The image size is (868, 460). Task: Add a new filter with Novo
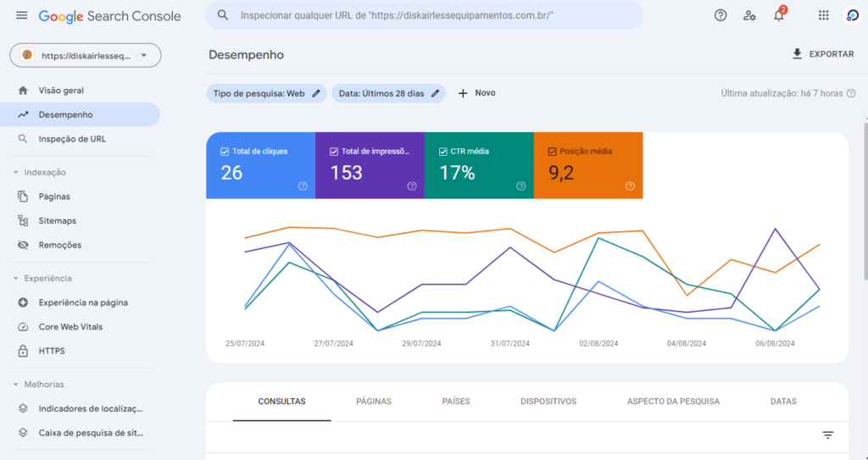pos(476,93)
